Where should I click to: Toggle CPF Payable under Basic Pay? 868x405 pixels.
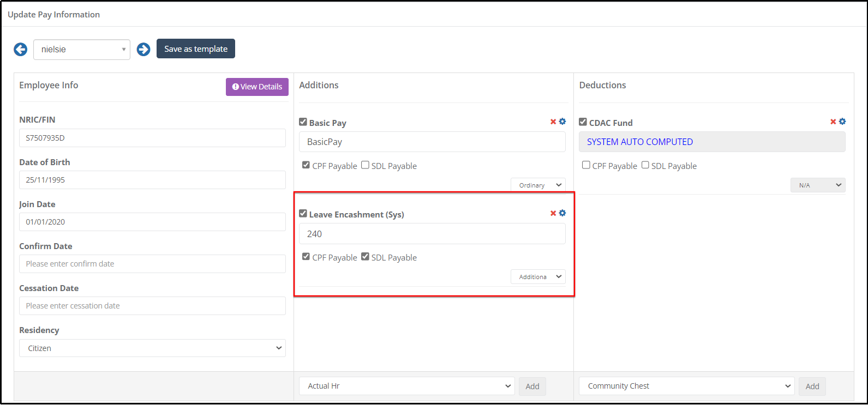(306, 165)
